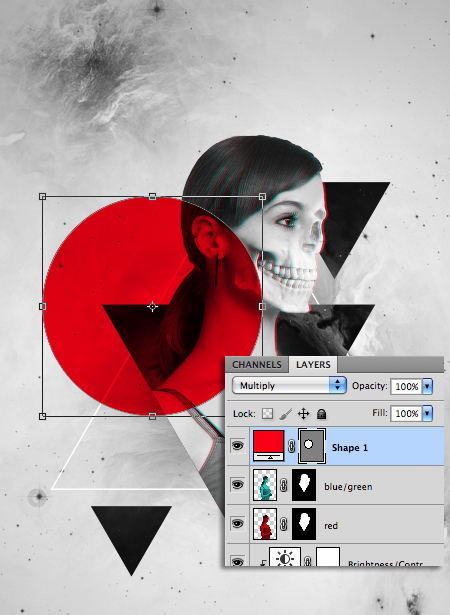
Task: Click Shape 1 vector mask thumbnail
Action: click(312, 446)
